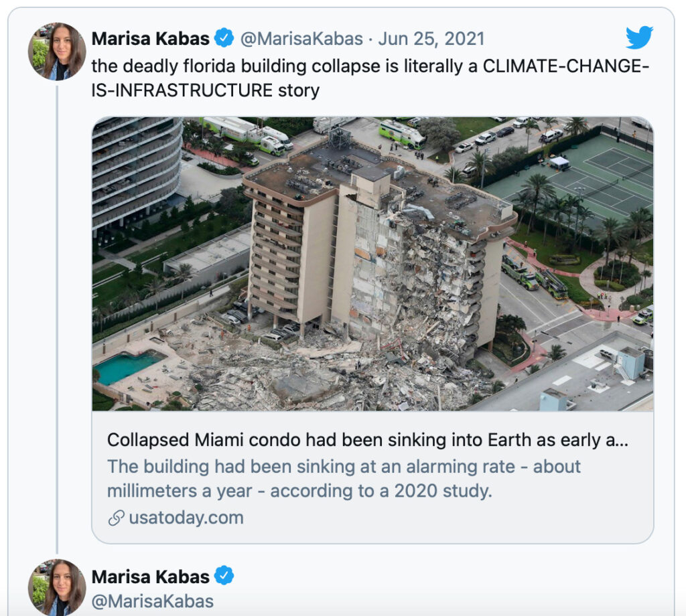Visit the usatoday.com source link
This screenshot has width=686, height=616.
(x=186, y=518)
